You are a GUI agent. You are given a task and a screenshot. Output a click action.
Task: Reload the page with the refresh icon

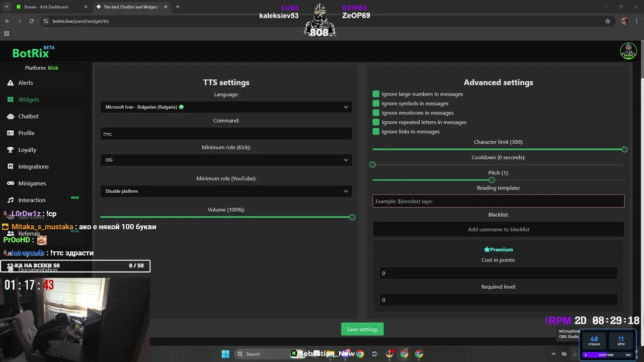coord(31,21)
